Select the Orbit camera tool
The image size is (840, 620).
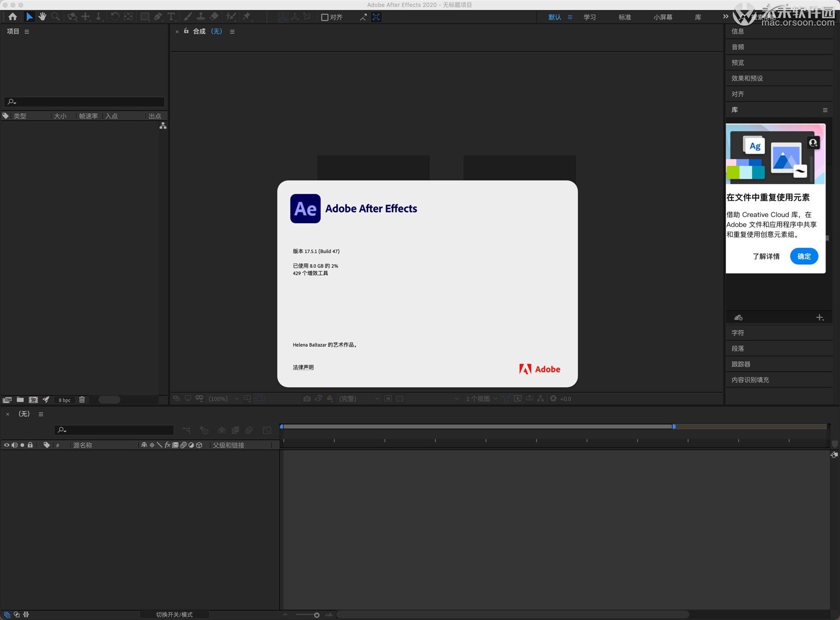point(72,17)
